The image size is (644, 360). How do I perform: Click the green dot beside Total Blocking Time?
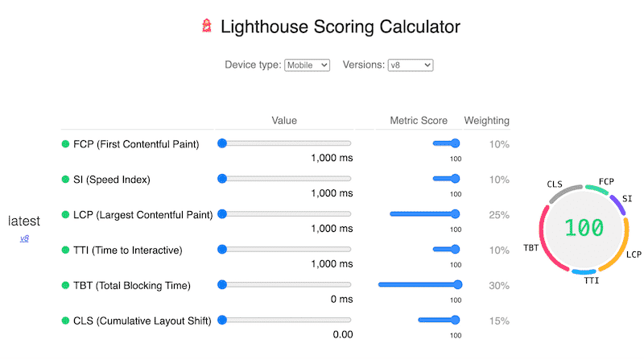pos(65,285)
